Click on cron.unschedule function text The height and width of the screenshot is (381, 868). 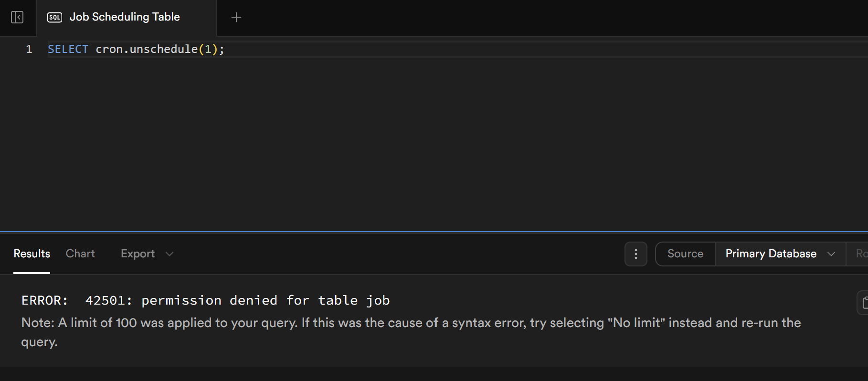[x=147, y=49]
